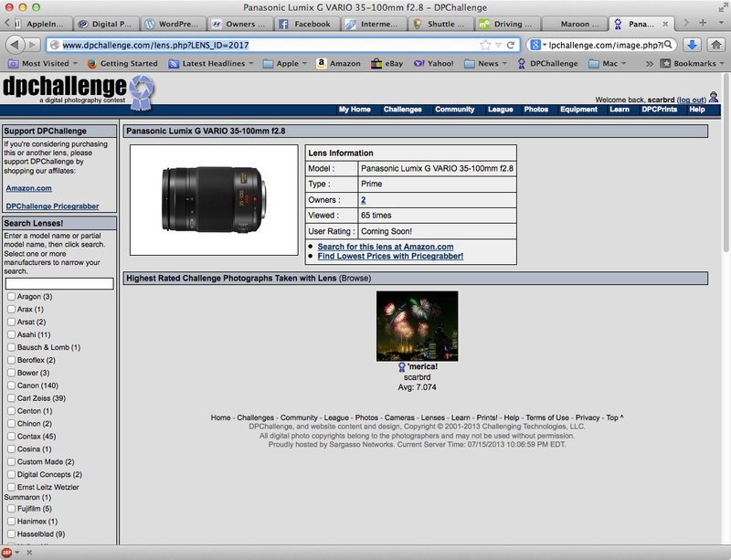Viewport: 731px width, 560px height.
Task: Open the Challenges menu
Action: [x=402, y=109]
